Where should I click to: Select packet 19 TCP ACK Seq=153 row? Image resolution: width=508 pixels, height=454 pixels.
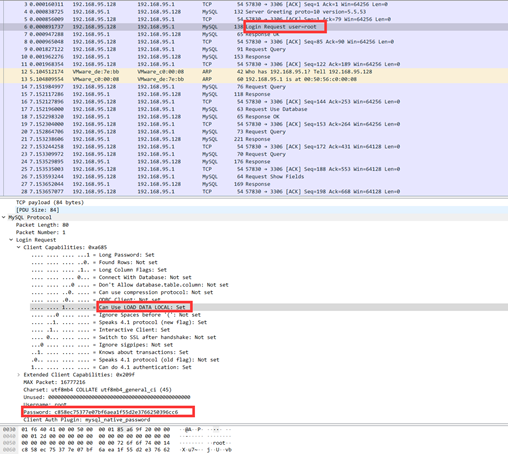coord(255,124)
